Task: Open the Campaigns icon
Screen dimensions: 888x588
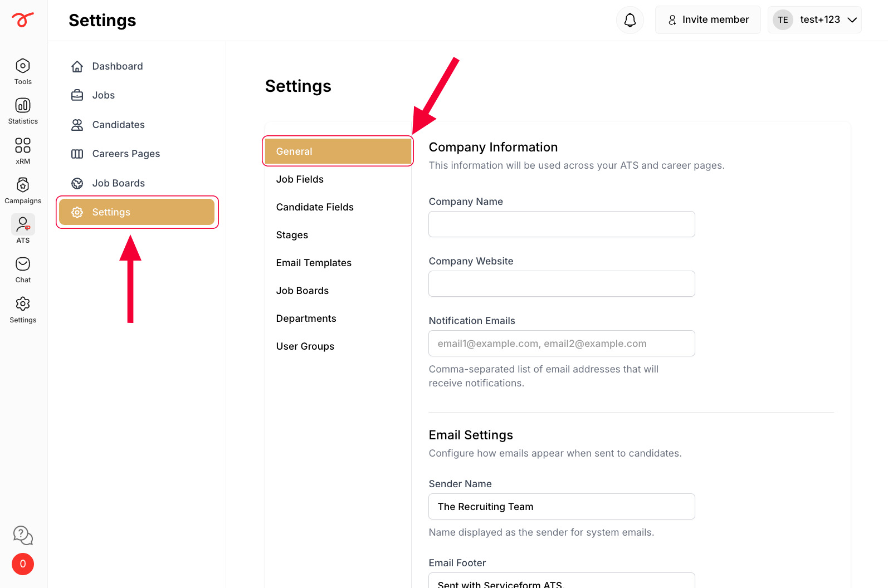Action: click(23, 185)
